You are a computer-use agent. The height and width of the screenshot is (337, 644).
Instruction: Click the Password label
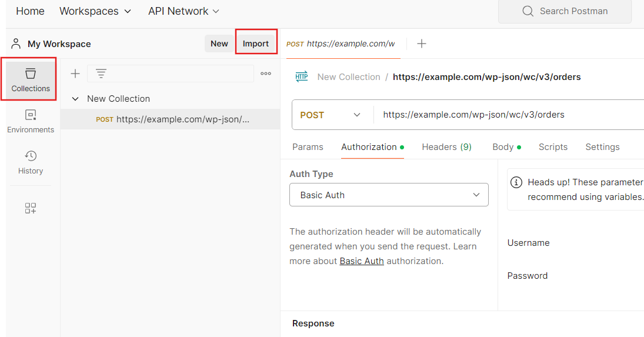click(x=528, y=276)
